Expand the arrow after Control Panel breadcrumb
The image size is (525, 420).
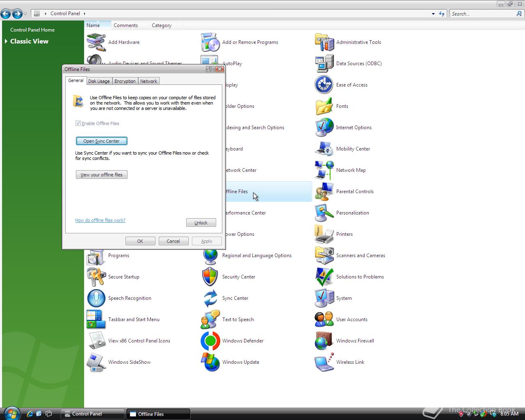click(x=84, y=14)
